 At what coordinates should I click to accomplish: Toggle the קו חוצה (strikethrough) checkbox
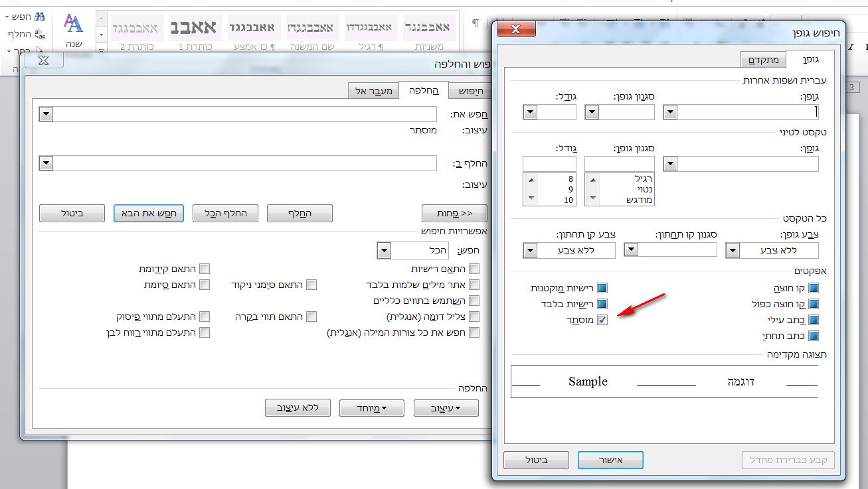(x=813, y=288)
